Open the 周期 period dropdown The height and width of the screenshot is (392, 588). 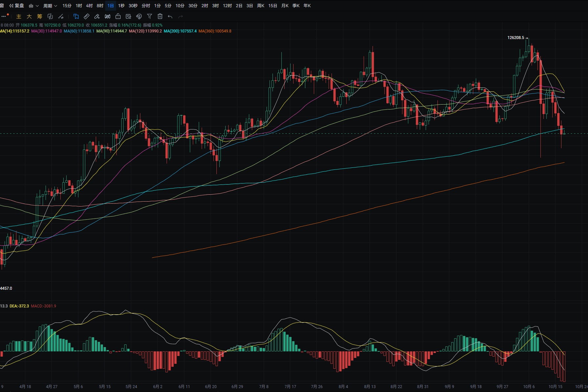[x=50, y=6]
